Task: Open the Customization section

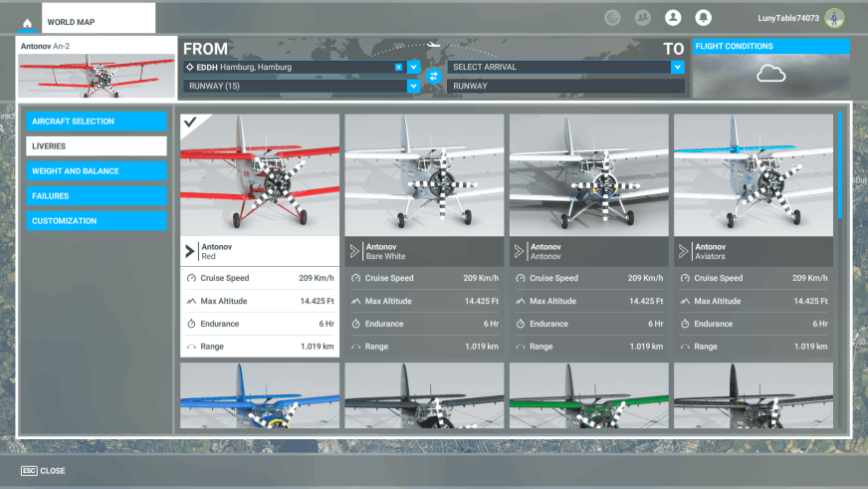Action: pos(97,221)
